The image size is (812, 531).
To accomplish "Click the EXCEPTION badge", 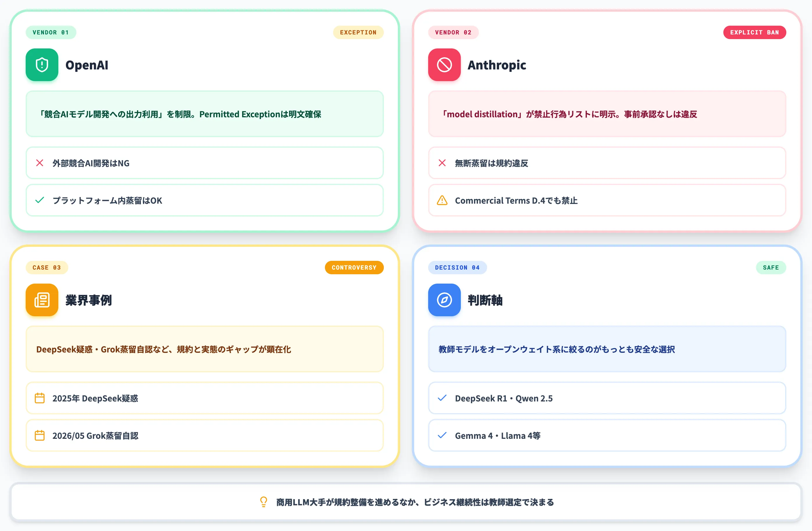I will click(358, 32).
